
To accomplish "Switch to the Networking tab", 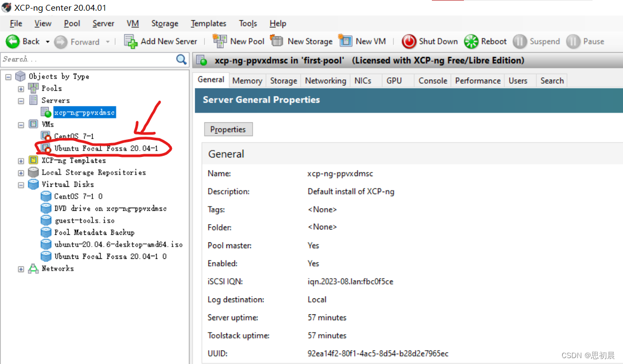I will [326, 81].
